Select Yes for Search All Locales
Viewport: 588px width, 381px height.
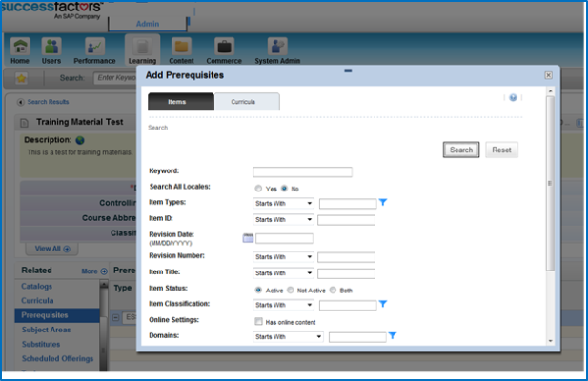(258, 189)
